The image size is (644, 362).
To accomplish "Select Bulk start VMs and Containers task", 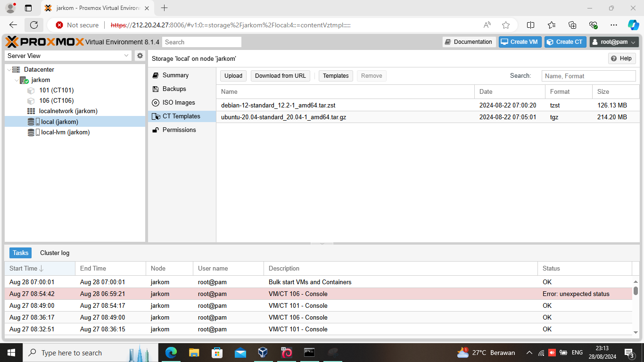I will pos(318,282).
